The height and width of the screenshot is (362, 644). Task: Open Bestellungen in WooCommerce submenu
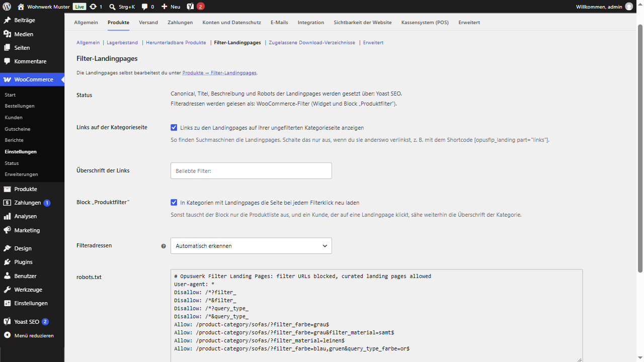point(20,106)
